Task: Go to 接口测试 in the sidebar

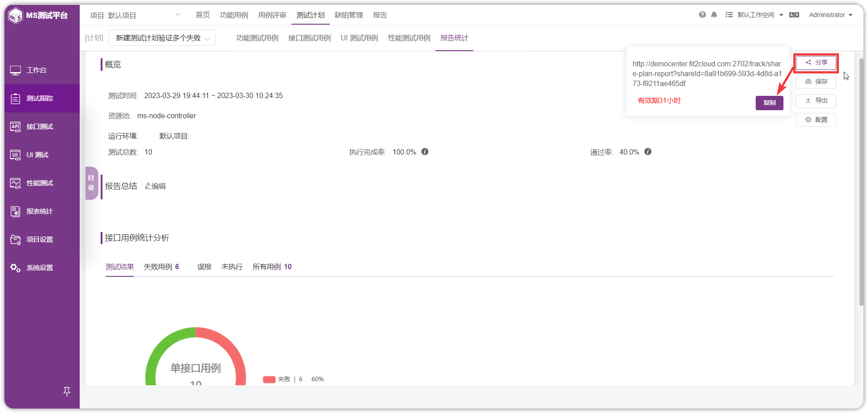Action: tap(42, 127)
